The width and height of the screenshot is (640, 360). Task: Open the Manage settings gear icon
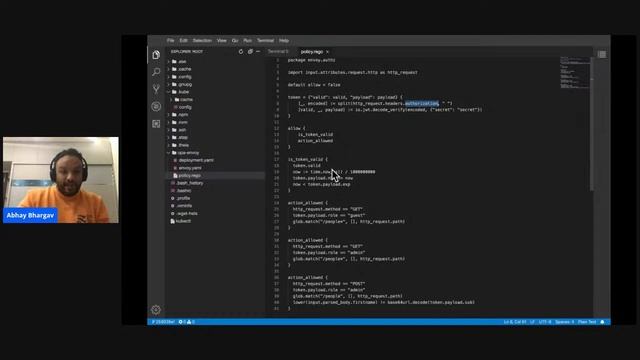[x=156, y=310]
